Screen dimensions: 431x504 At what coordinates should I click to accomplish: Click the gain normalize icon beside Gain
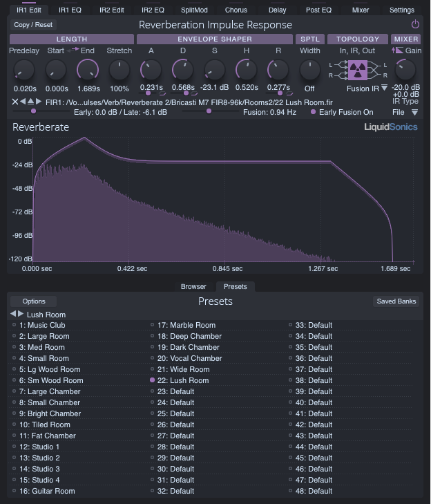pyautogui.click(x=397, y=50)
